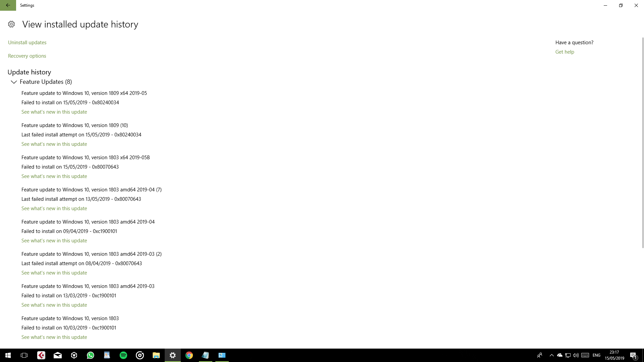Click the 'Have a question?' heading
The height and width of the screenshot is (362, 644).
coord(574,43)
